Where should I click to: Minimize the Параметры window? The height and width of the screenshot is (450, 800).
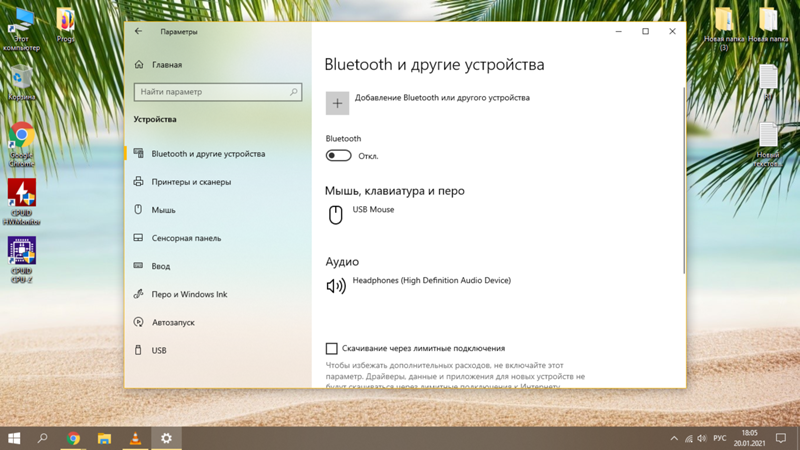[x=618, y=31]
